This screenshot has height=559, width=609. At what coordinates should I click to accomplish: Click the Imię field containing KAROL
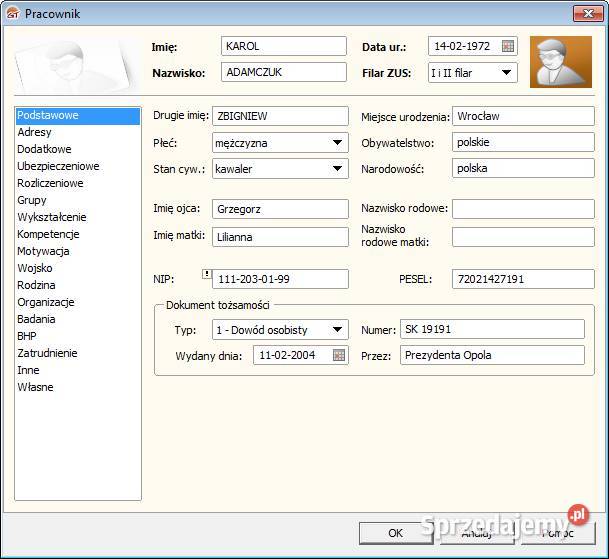[x=284, y=46]
